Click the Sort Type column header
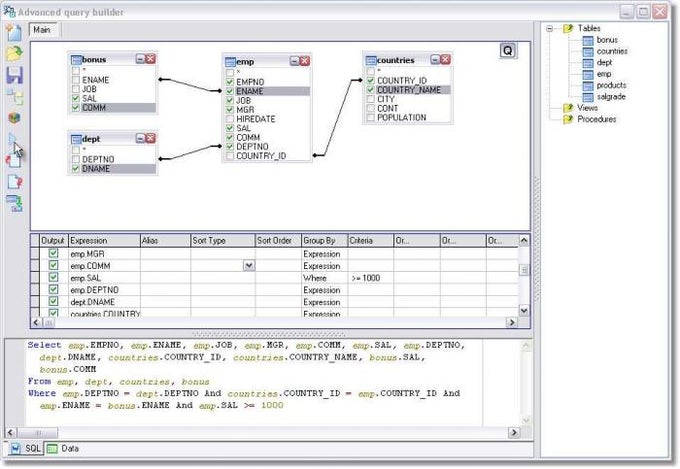This screenshot has width=680, height=469. pyautogui.click(x=223, y=240)
